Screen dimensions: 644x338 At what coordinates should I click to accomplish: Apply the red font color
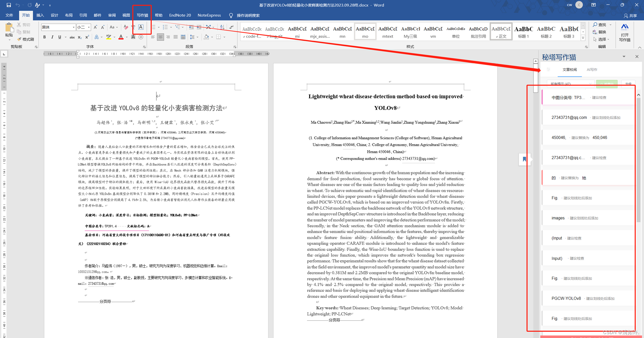[x=121, y=37]
